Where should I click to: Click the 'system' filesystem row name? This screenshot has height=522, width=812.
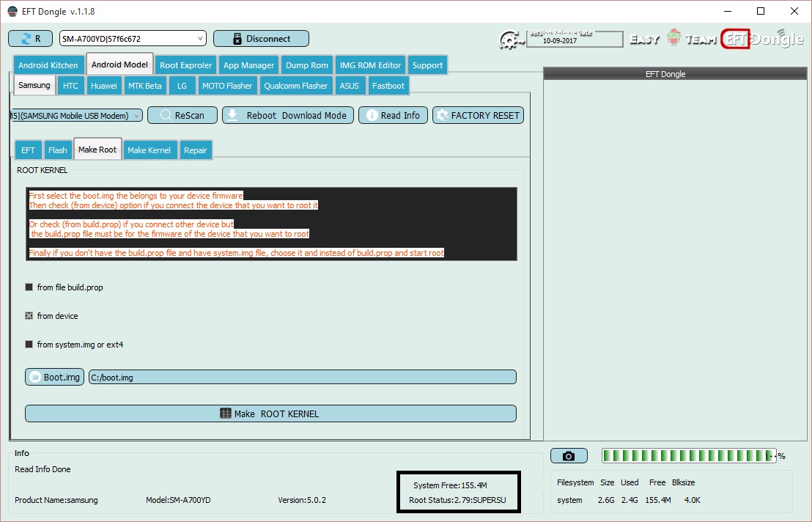[569, 500]
